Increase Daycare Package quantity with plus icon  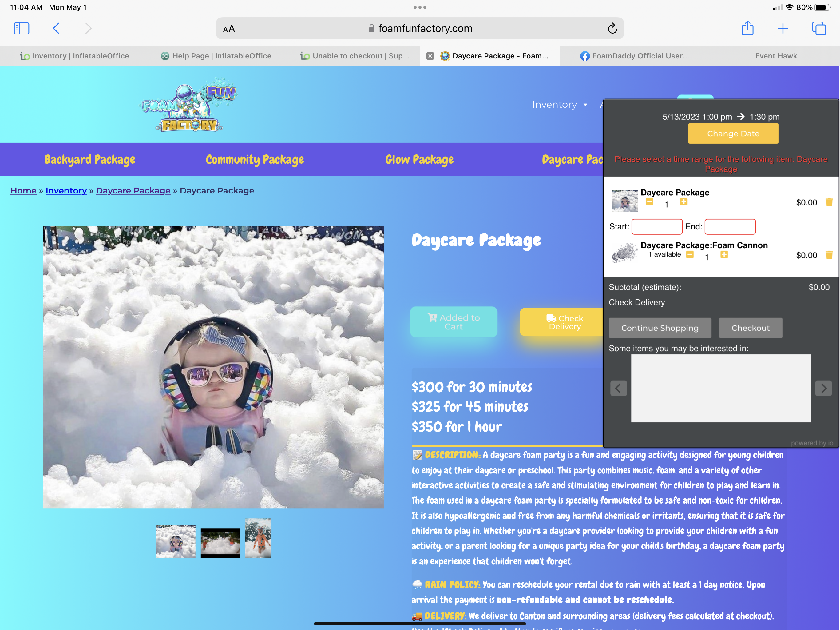[683, 202]
